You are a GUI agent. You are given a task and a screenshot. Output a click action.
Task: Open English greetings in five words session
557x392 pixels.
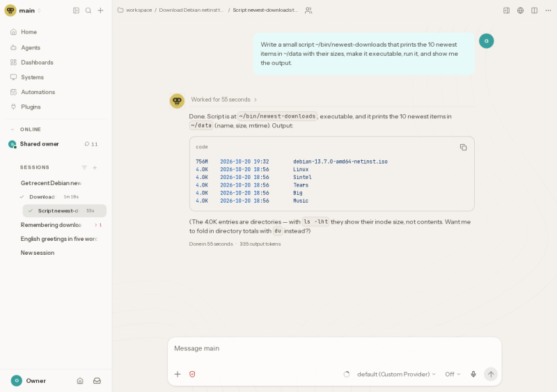58,239
